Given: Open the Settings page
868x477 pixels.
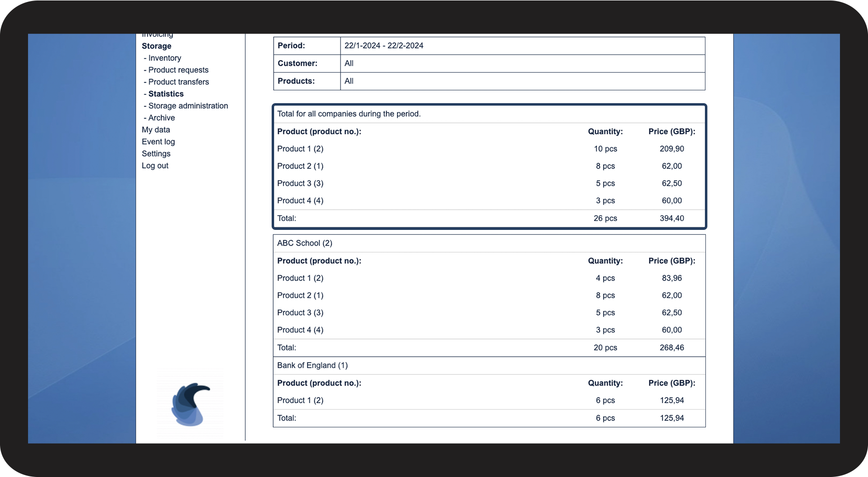Looking at the screenshot, I should pyautogui.click(x=156, y=154).
